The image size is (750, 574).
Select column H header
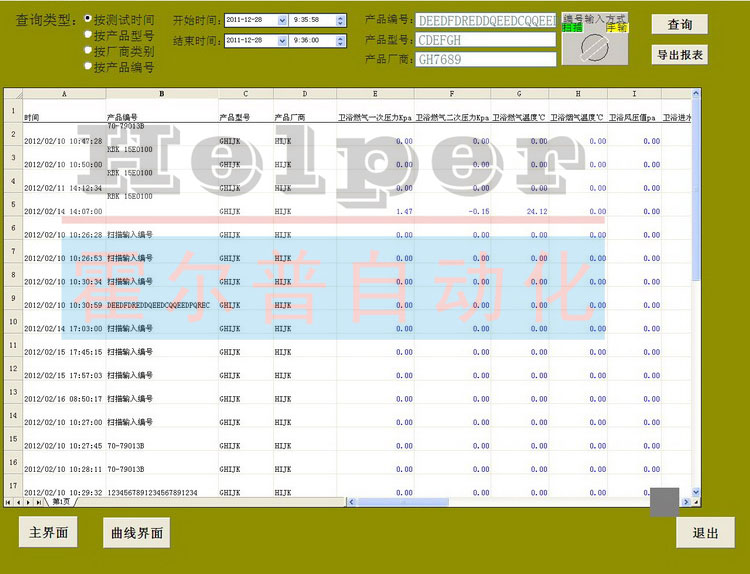pyautogui.click(x=578, y=94)
